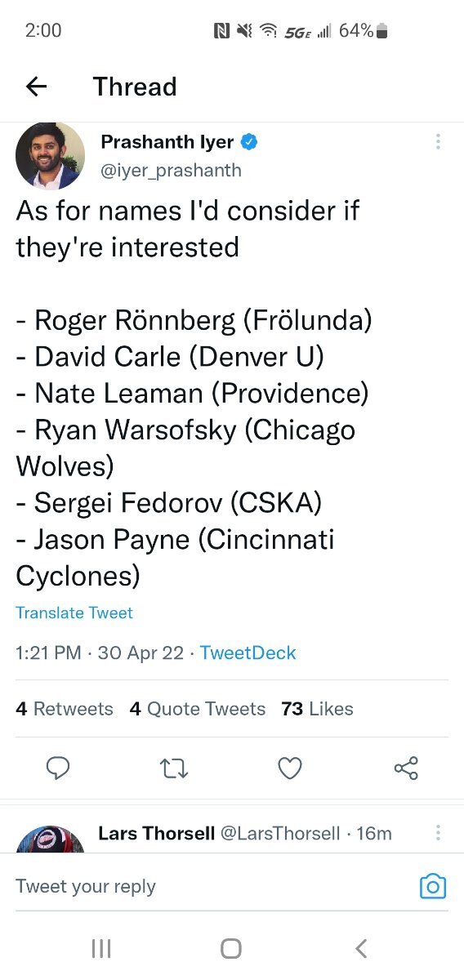
Task: Tap the Tweet your reply field
Action: [212, 886]
